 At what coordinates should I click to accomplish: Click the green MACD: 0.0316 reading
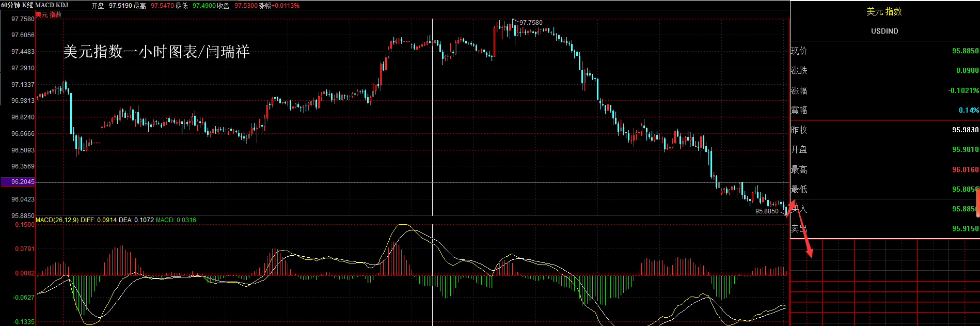(176, 220)
